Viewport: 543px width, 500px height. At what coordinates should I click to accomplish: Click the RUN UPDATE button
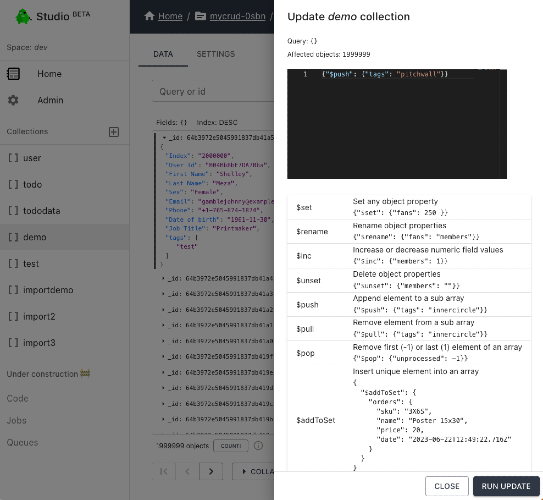pos(506,486)
